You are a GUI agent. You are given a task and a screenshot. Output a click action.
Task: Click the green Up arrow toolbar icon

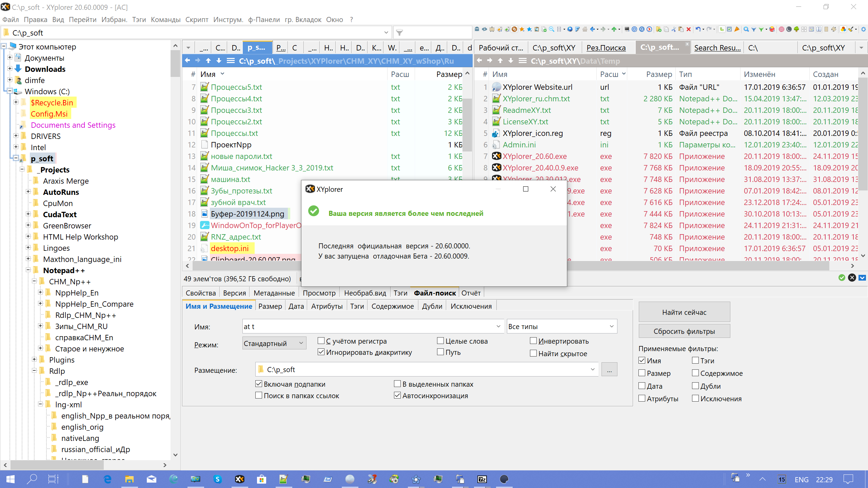[614, 29]
